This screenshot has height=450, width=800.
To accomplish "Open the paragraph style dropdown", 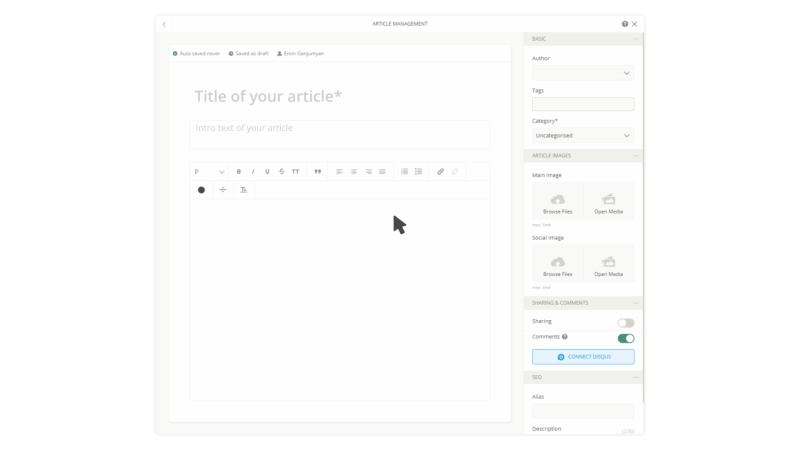I will (x=209, y=172).
